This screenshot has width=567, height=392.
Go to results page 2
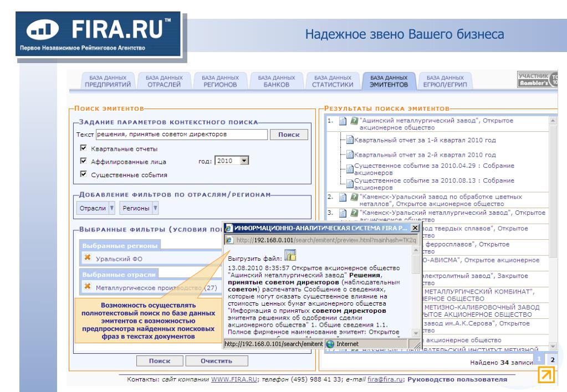click(x=552, y=359)
